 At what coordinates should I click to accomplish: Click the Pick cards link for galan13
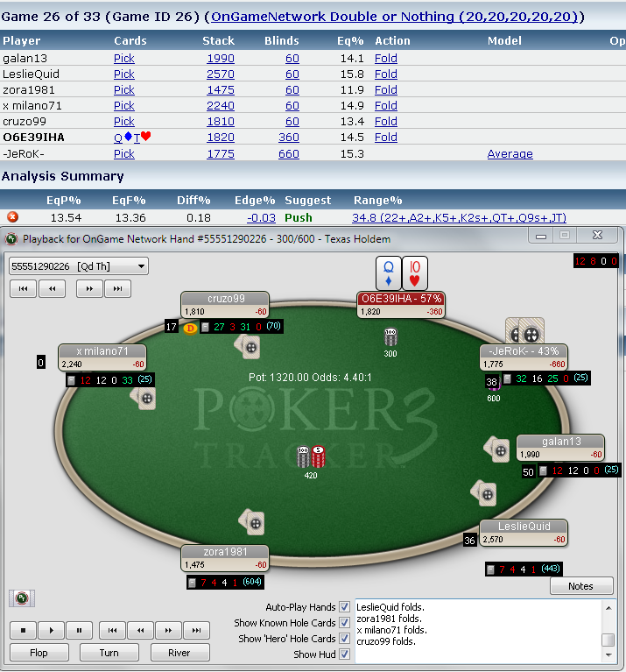click(123, 58)
